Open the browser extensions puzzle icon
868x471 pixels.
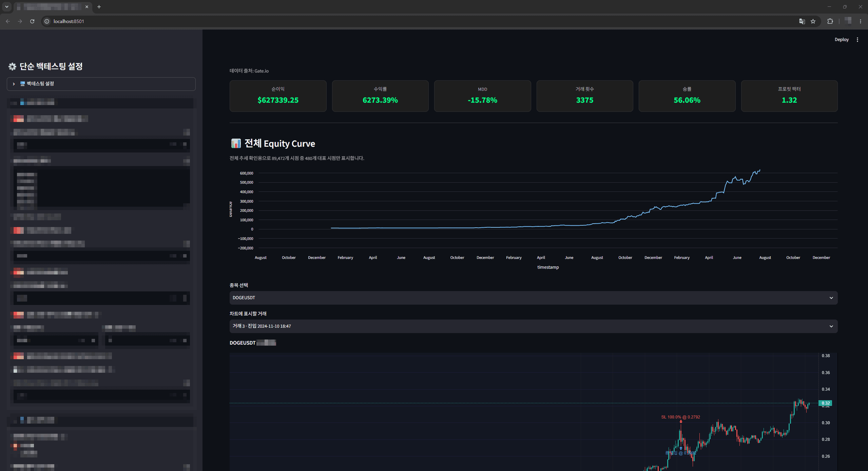pos(830,21)
